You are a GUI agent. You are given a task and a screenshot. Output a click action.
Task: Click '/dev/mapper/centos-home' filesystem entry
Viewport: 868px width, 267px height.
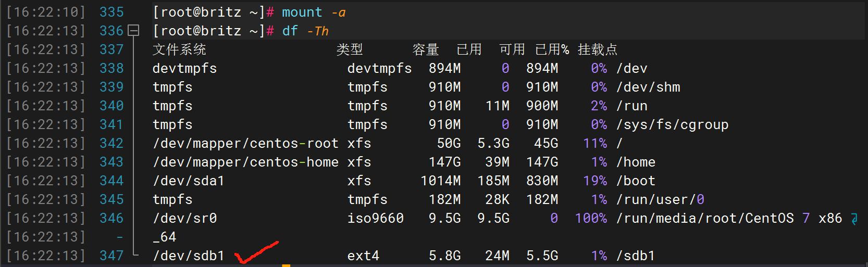[245, 162]
